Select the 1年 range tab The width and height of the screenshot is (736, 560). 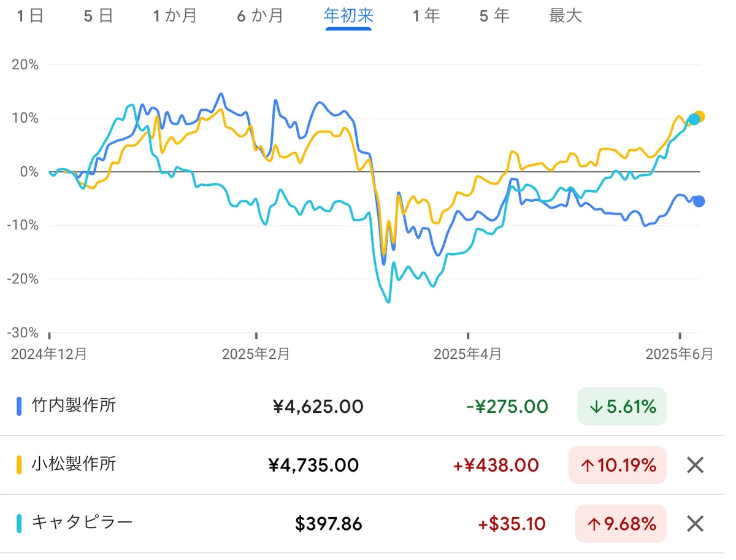(x=426, y=16)
